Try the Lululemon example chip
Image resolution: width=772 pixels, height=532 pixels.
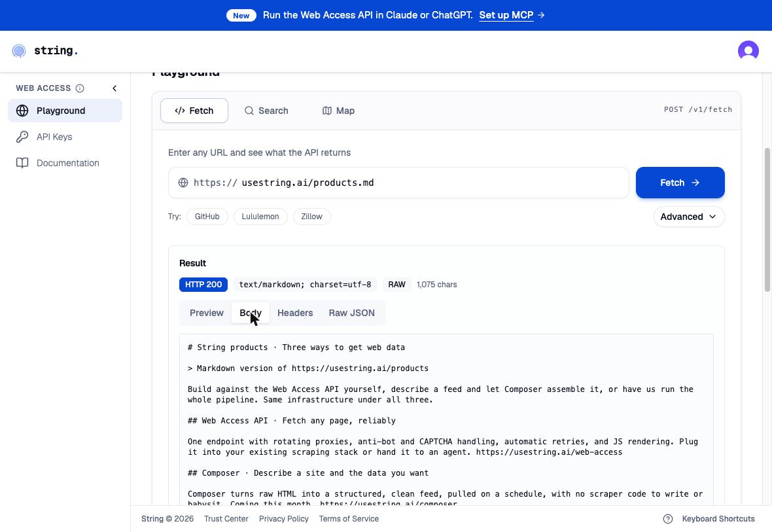[x=260, y=217]
